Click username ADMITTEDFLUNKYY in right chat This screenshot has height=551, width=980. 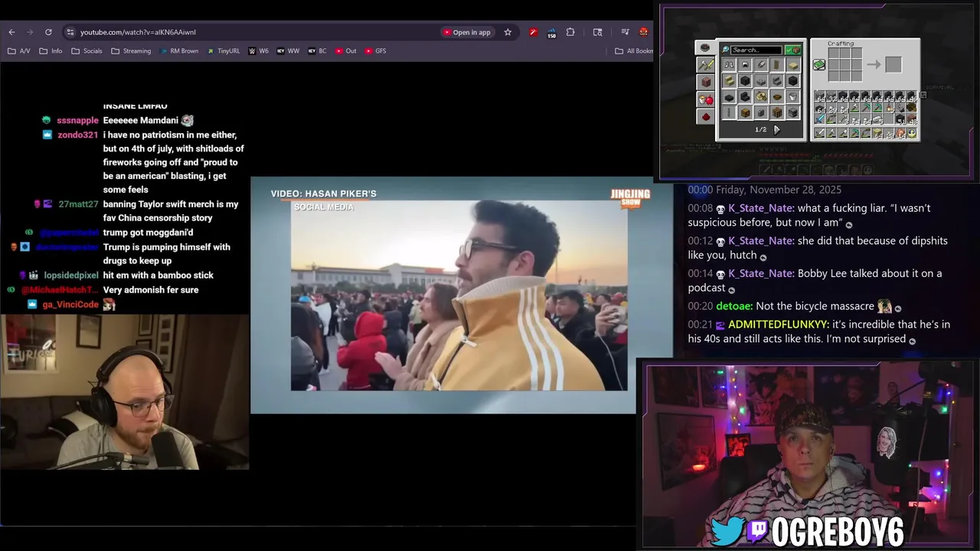[776, 324]
